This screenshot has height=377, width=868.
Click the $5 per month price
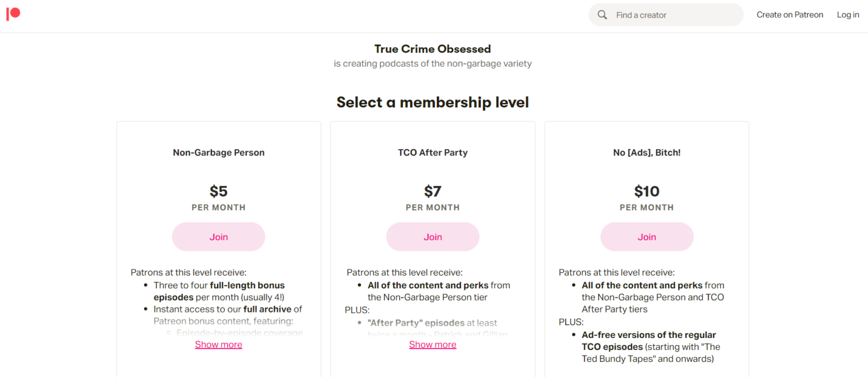219,192
